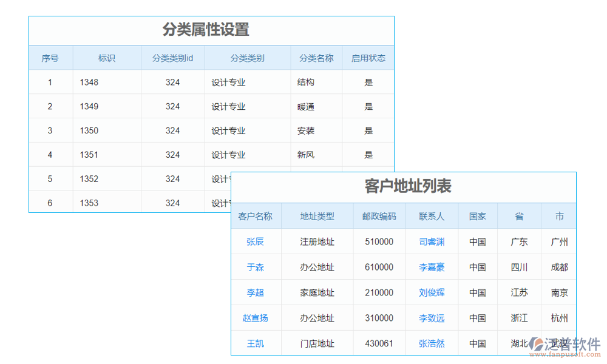Viewport: 607px width, 364px height.
Task: Select customer 赵宣扬
Action: pyautogui.click(x=256, y=318)
